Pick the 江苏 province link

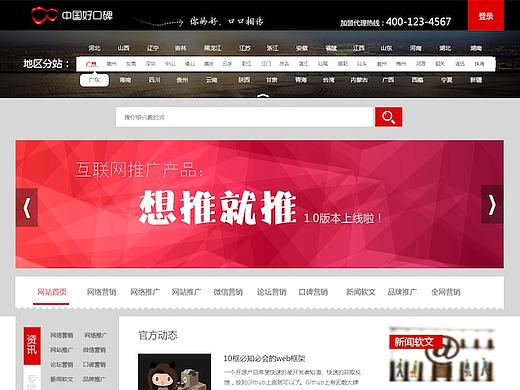[245, 48]
